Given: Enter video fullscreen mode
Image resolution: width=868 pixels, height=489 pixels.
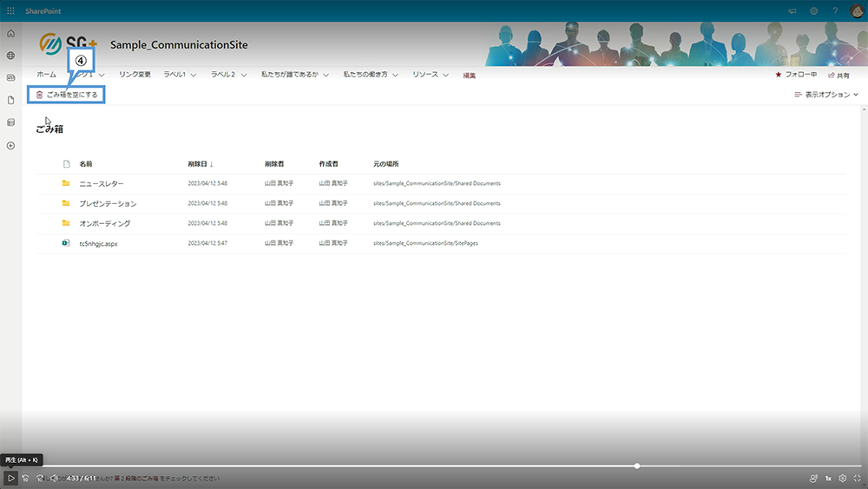Looking at the screenshot, I should click(x=857, y=479).
